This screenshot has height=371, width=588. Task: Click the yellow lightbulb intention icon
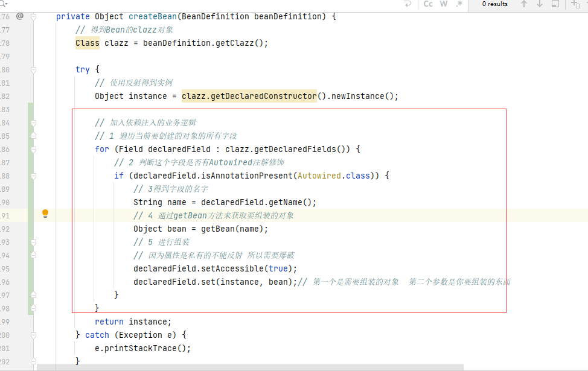point(45,214)
